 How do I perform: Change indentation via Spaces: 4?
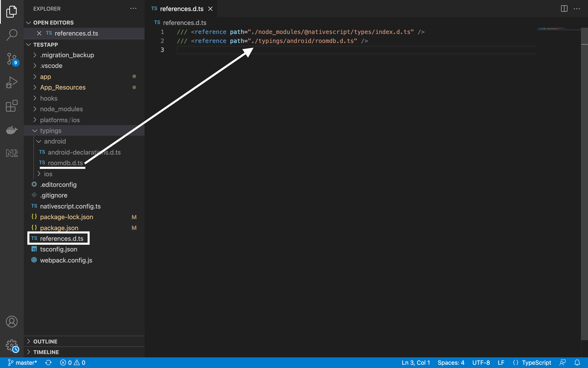tap(451, 363)
